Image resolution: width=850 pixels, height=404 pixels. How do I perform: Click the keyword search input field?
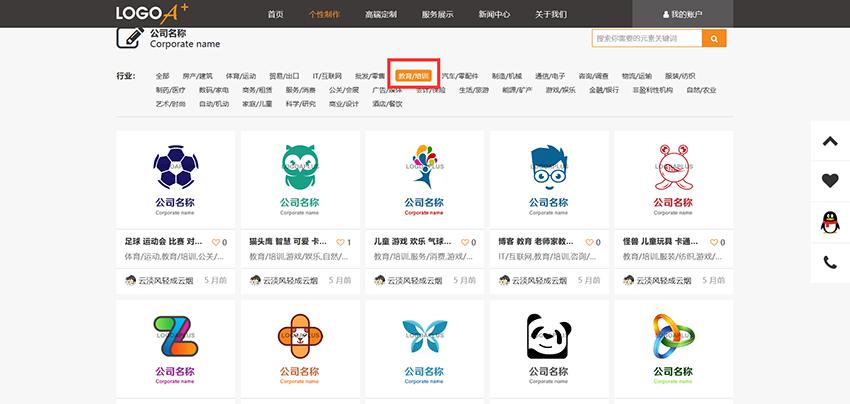click(647, 39)
